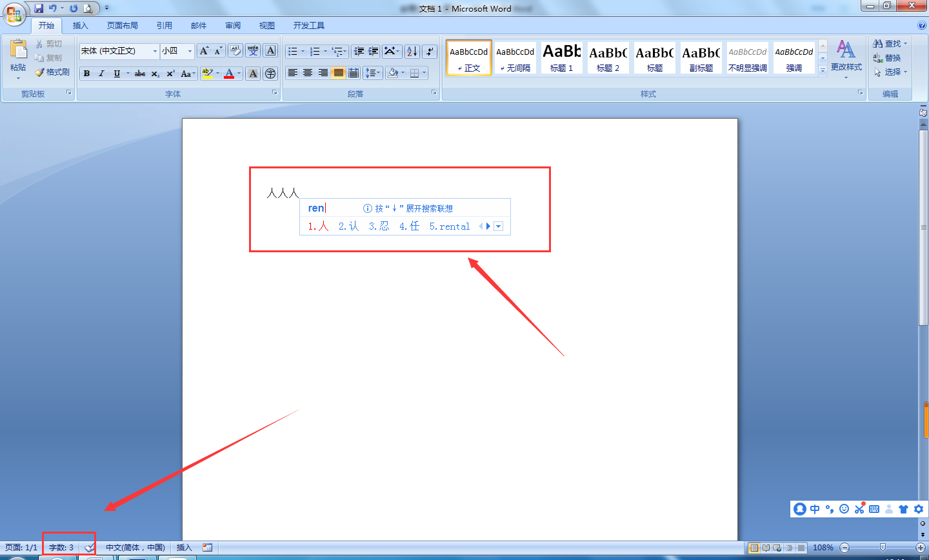Click the print preview quick access icon
This screenshot has height=560, width=929.
(88, 8)
